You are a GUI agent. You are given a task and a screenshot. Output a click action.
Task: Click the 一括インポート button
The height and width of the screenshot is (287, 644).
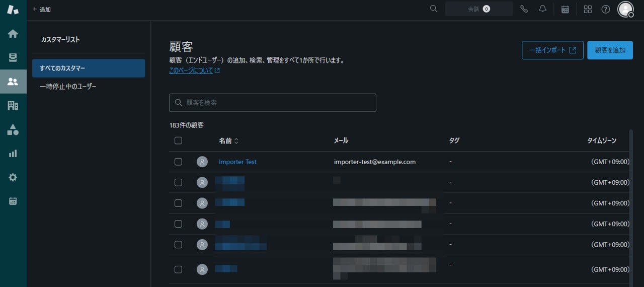(x=552, y=50)
